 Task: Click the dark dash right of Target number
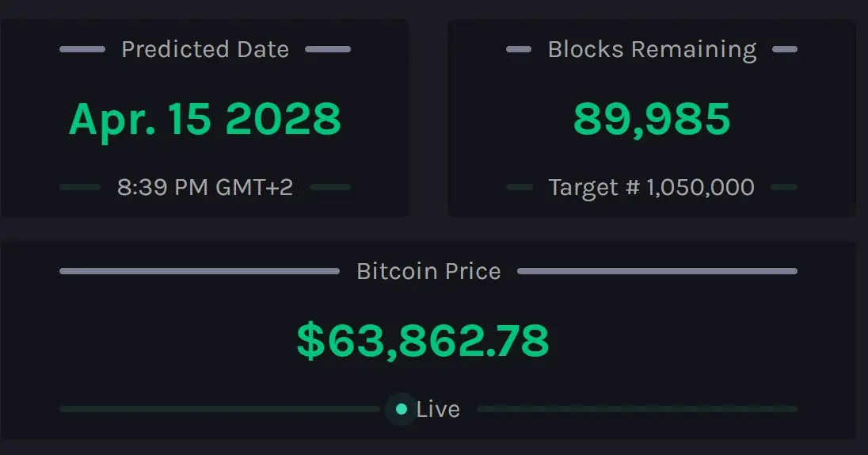coord(784,187)
